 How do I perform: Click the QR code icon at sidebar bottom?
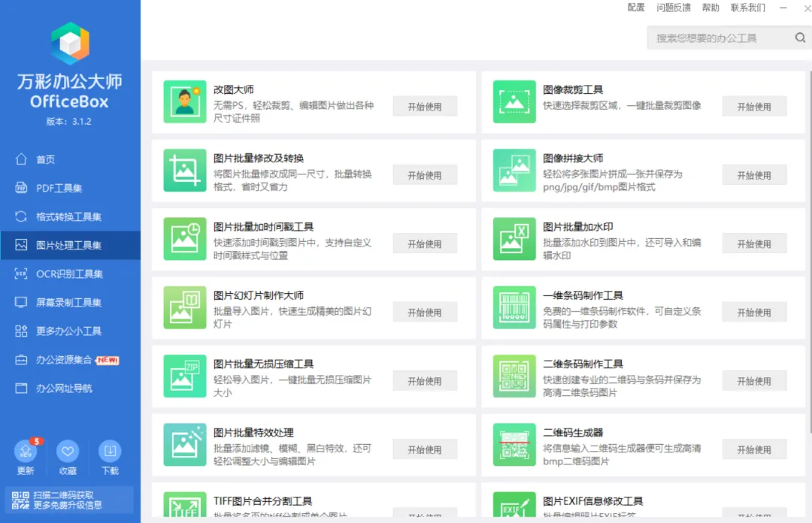(21, 500)
